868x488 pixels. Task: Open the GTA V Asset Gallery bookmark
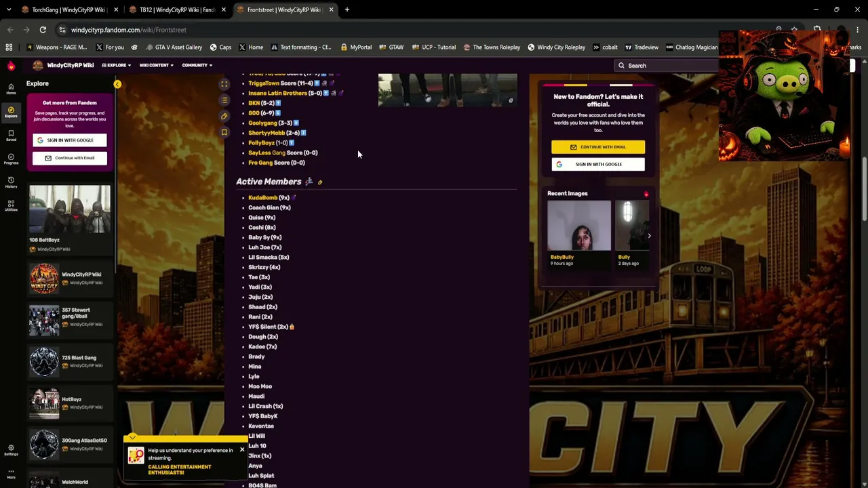pyautogui.click(x=173, y=47)
